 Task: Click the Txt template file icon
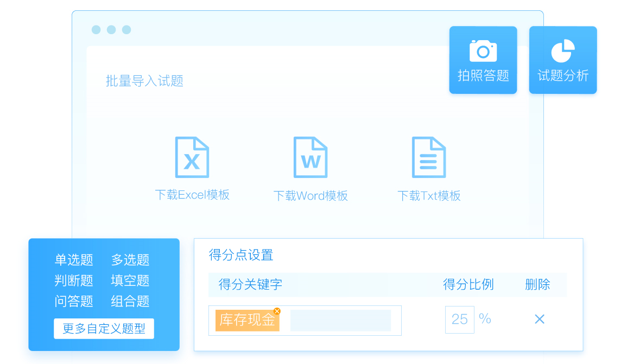pos(428,157)
